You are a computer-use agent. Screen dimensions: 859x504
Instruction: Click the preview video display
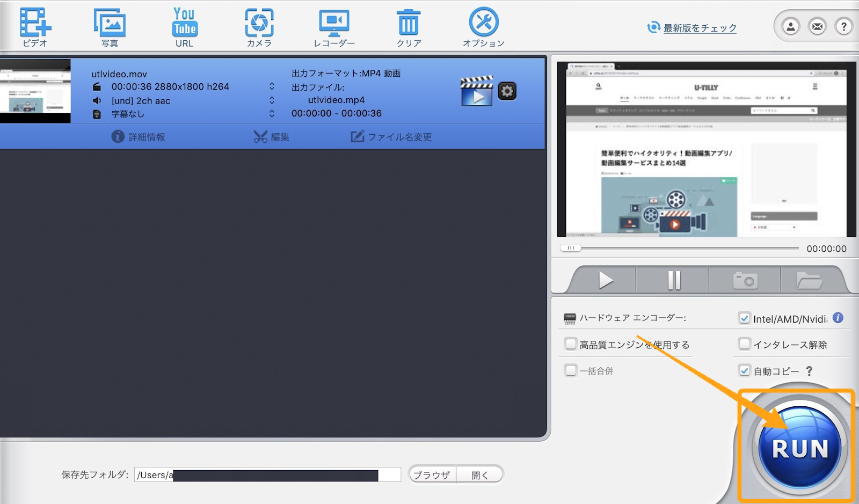[707, 149]
